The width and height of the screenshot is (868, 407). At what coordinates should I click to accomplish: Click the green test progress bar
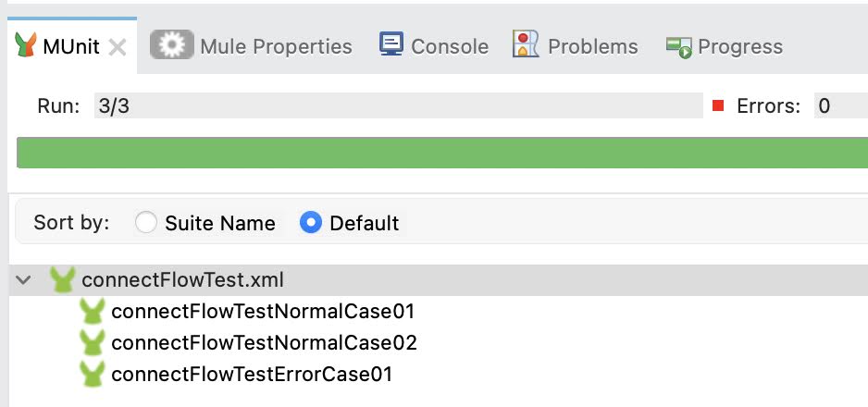point(442,153)
